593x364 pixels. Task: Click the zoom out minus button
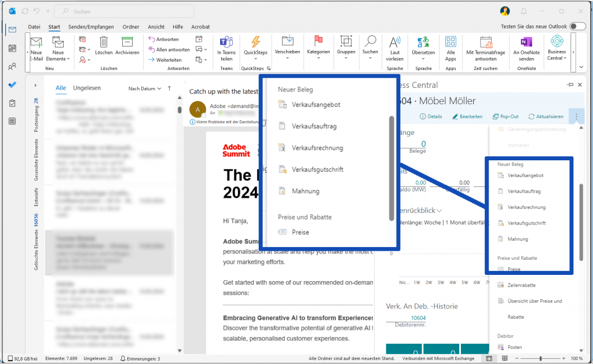(x=517, y=358)
